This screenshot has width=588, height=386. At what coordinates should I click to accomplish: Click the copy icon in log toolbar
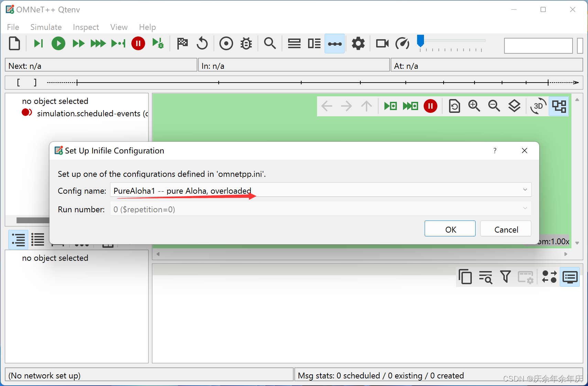465,277
